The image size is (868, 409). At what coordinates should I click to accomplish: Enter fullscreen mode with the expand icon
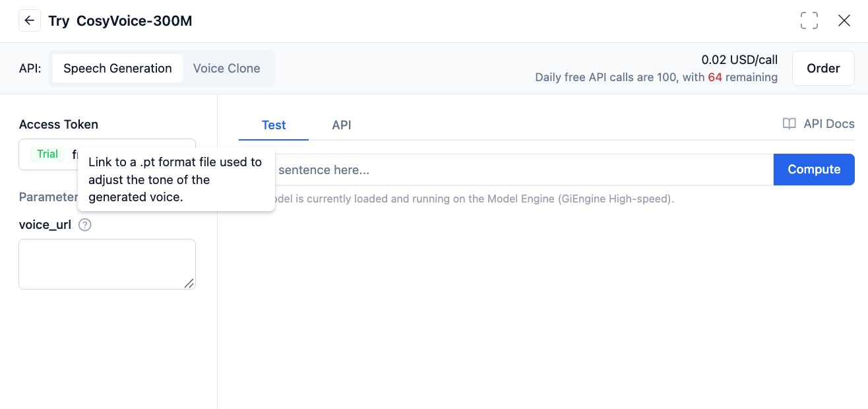(809, 20)
